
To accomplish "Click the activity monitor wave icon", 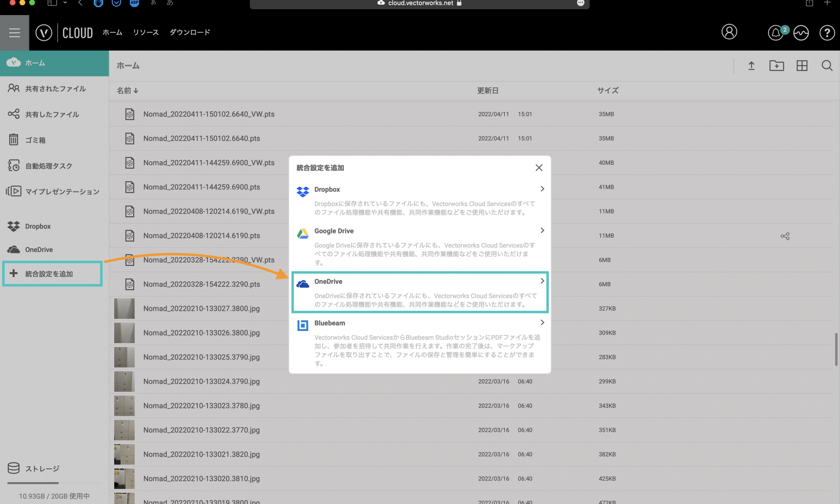I will click(x=801, y=33).
